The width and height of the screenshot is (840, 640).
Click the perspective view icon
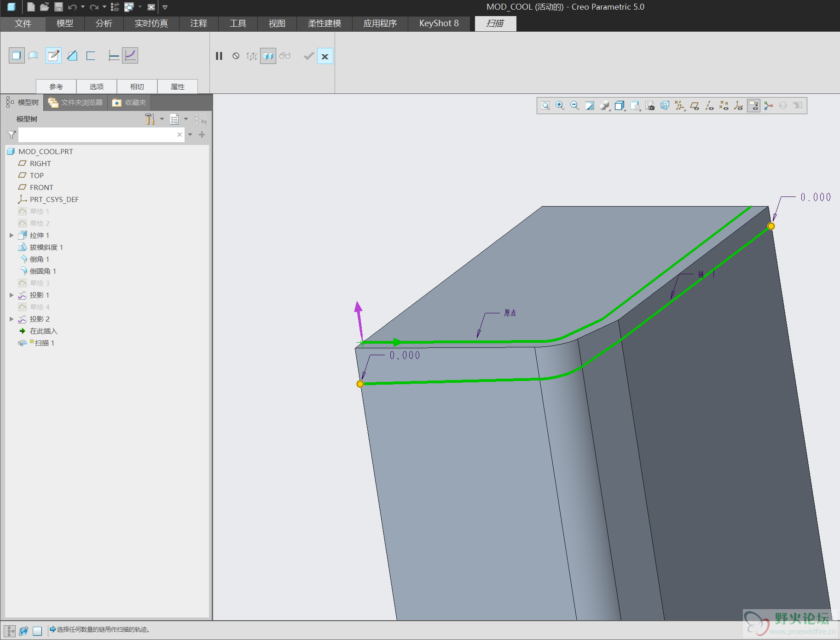[665, 106]
